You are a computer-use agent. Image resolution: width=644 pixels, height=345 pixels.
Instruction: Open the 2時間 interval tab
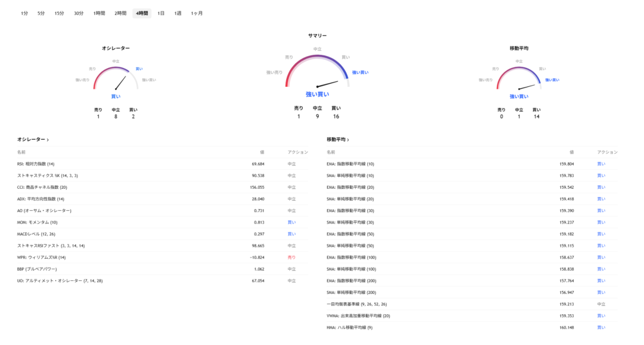[120, 13]
